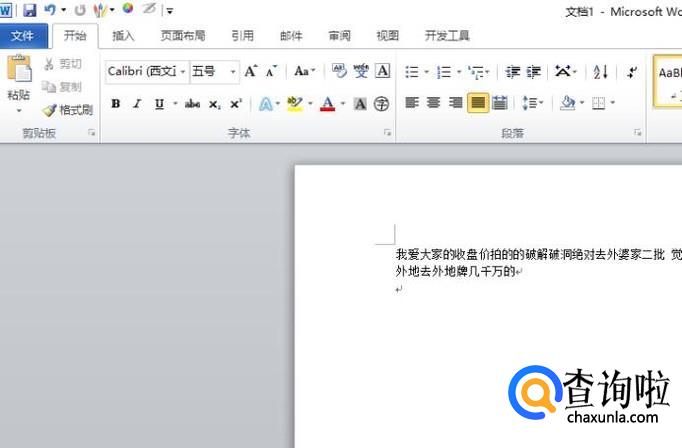The image size is (682, 448).
Task: Sort text with the A-Z icon
Action: (x=601, y=72)
